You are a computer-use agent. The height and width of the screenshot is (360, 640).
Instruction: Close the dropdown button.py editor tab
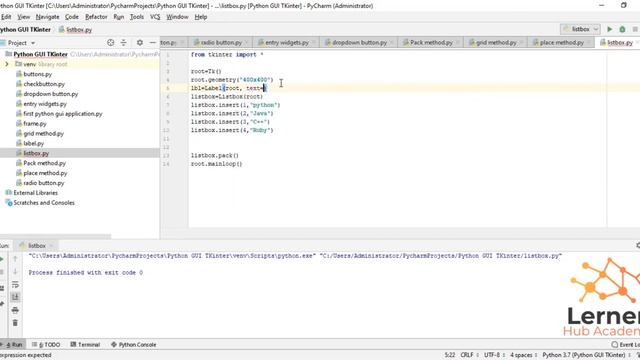pos(391,42)
